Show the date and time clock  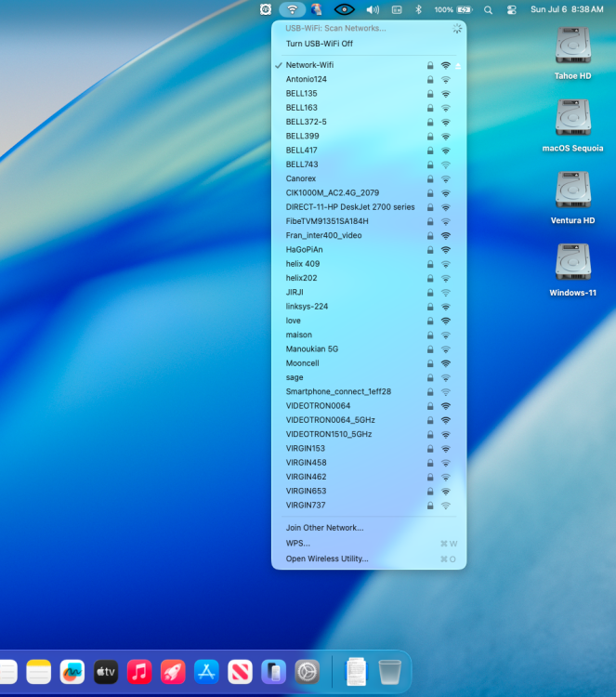point(567,9)
